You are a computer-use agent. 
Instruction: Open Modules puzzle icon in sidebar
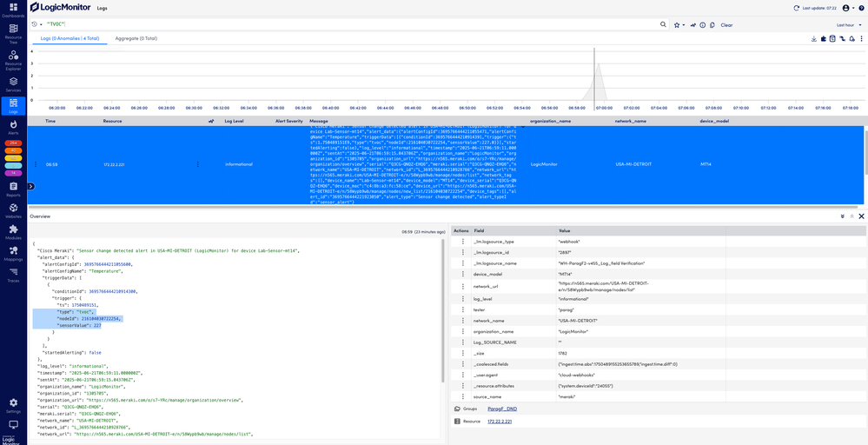tap(13, 232)
